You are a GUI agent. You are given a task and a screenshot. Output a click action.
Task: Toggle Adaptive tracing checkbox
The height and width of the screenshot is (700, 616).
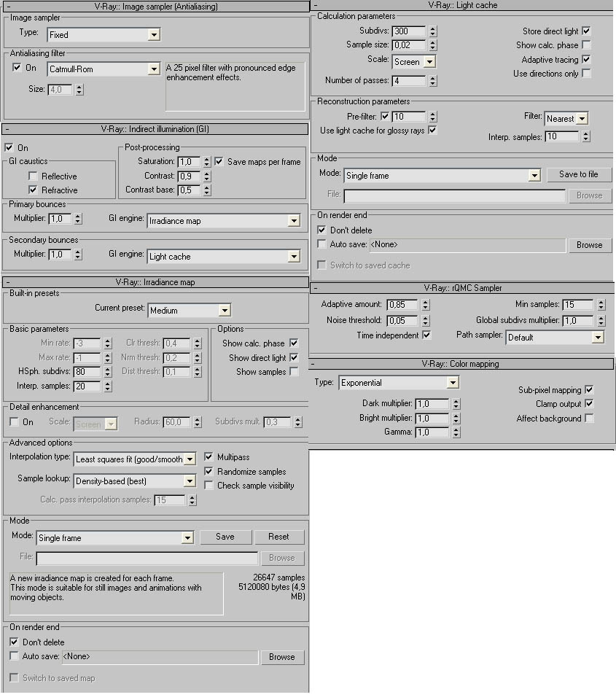[x=586, y=59]
